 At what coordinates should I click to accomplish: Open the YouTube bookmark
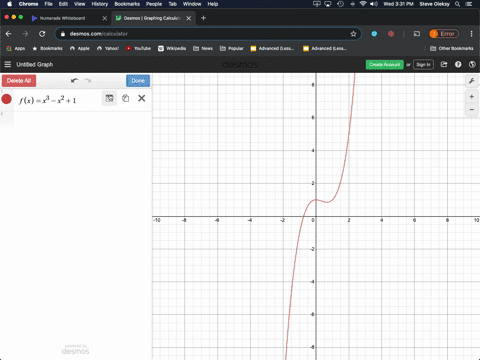(138, 48)
